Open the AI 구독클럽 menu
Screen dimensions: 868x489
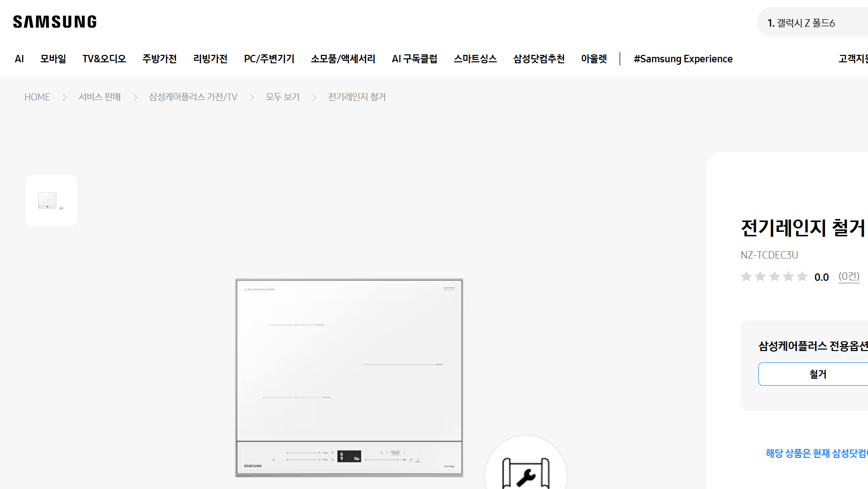415,59
